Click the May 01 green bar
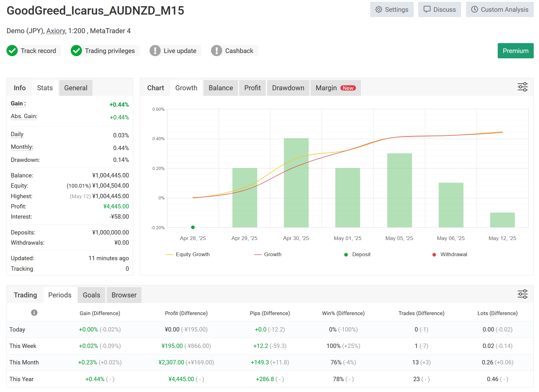This screenshot has width=539, height=392. (x=348, y=198)
